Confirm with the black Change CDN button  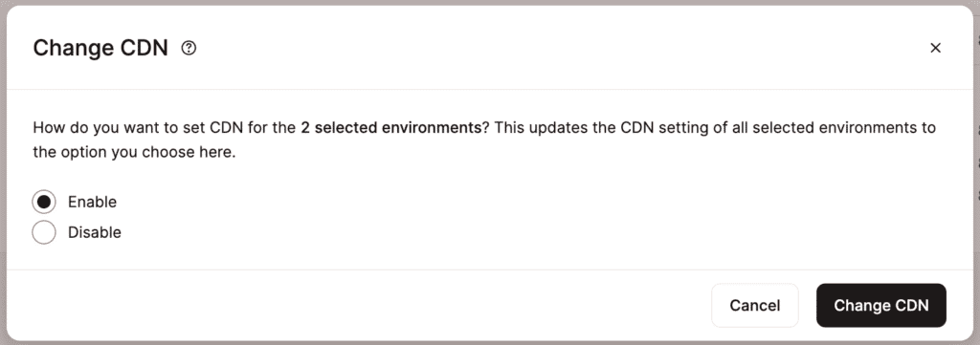tap(880, 305)
